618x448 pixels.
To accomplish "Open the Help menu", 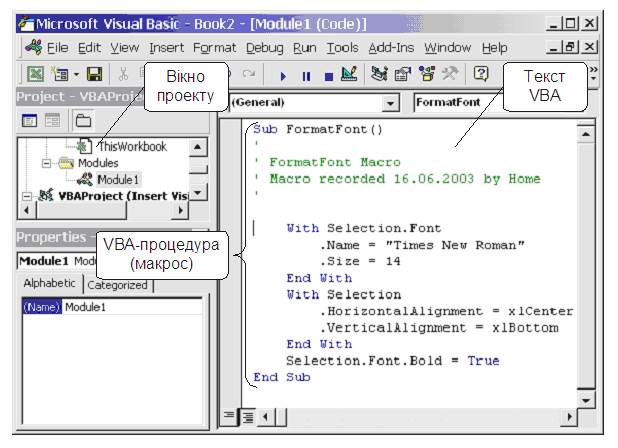I will point(494,48).
